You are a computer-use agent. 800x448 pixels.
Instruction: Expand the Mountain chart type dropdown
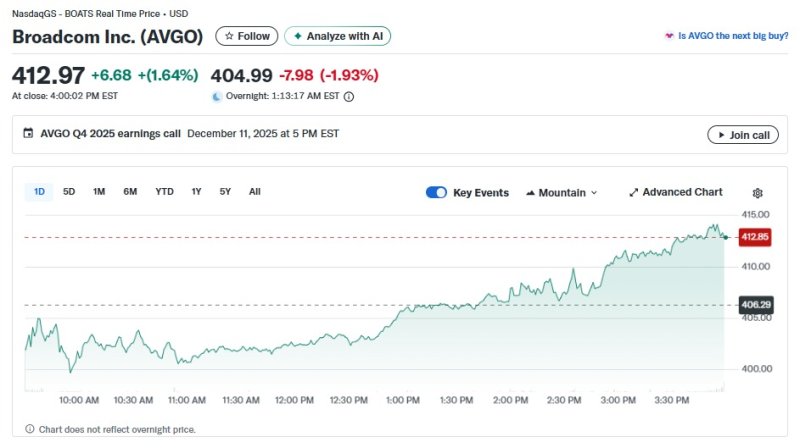tap(561, 192)
